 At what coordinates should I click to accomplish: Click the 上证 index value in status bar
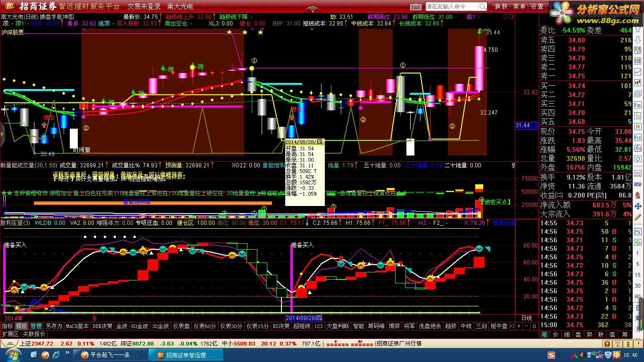pyautogui.click(x=42, y=344)
